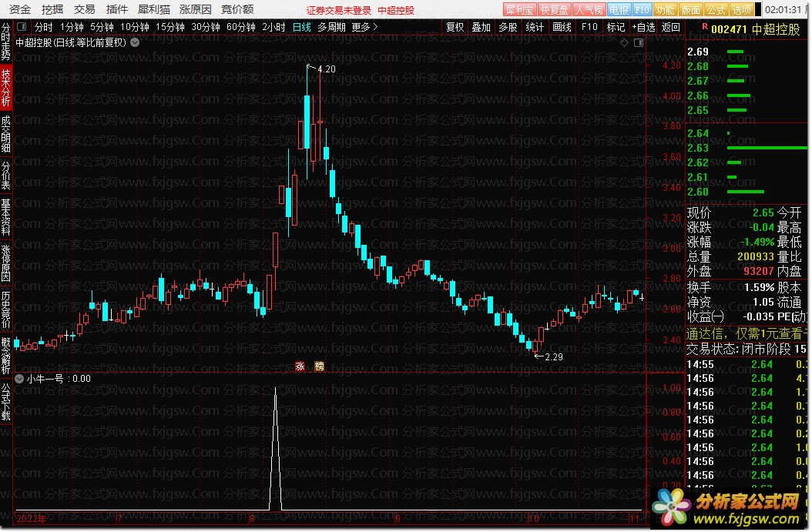Screen dimensions: 812x532
Task: Open the 功能 button
Action: coord(665,10)
